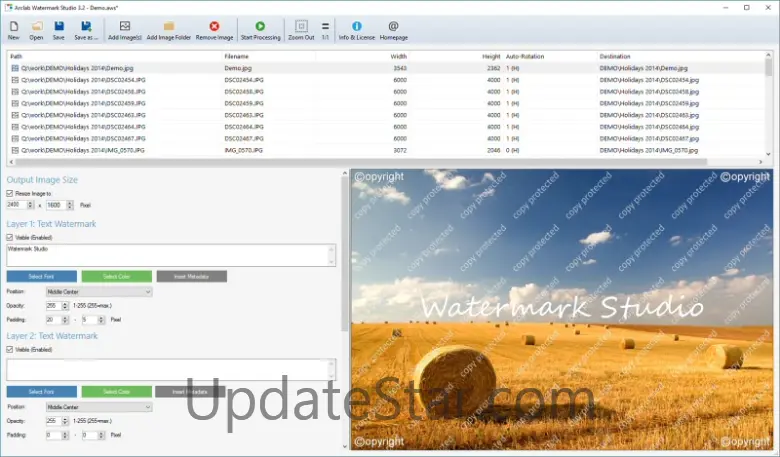Screen dimensions: 780x457
Task: Click the watermarked hay bale preview image
Action: pyautogui.click(x=562, y=309)
